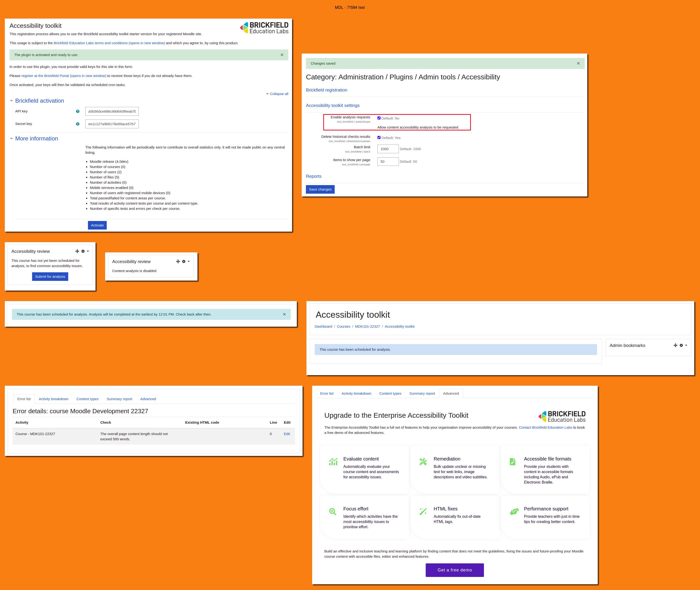This screenshot has height=590, width=700.
Task: Click the API key input field
Action: click(x=112, y=111)
